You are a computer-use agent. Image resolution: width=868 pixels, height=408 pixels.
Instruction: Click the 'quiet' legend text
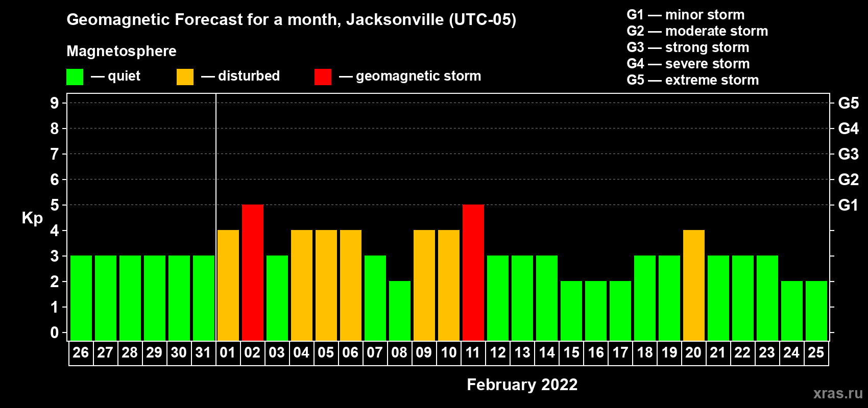pyautogui.click(x=124, y=76)
